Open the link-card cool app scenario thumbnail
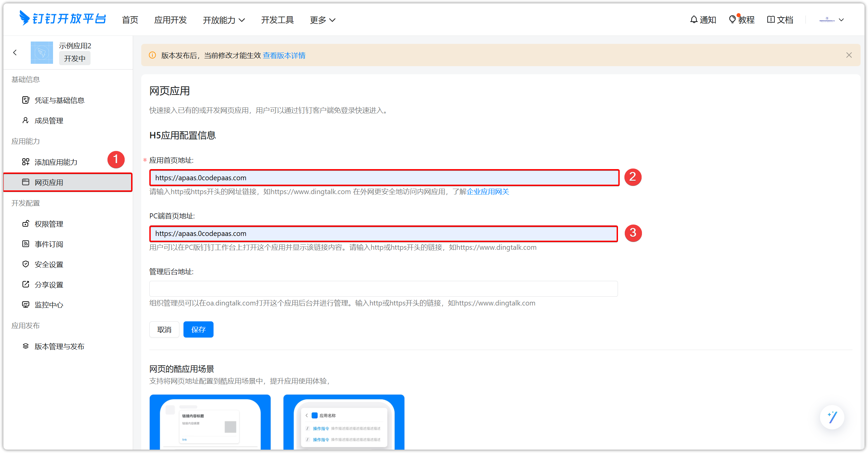This screenshot has height=453, width=868. pyautogui.click(x=210, y=422)
